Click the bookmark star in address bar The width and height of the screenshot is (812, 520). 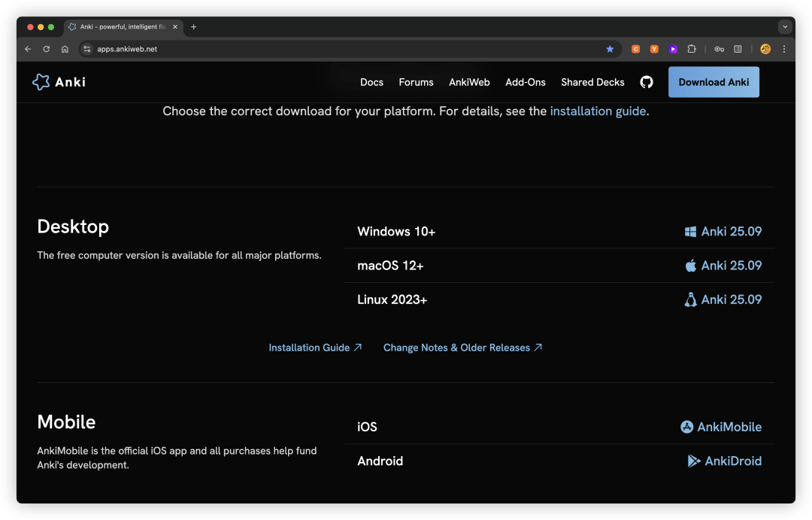click(x=610, y=49)
